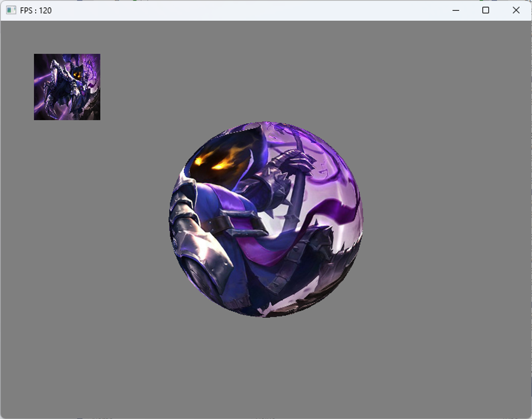Select the small texture thumbnail image
532x419 pixels.
67,87
